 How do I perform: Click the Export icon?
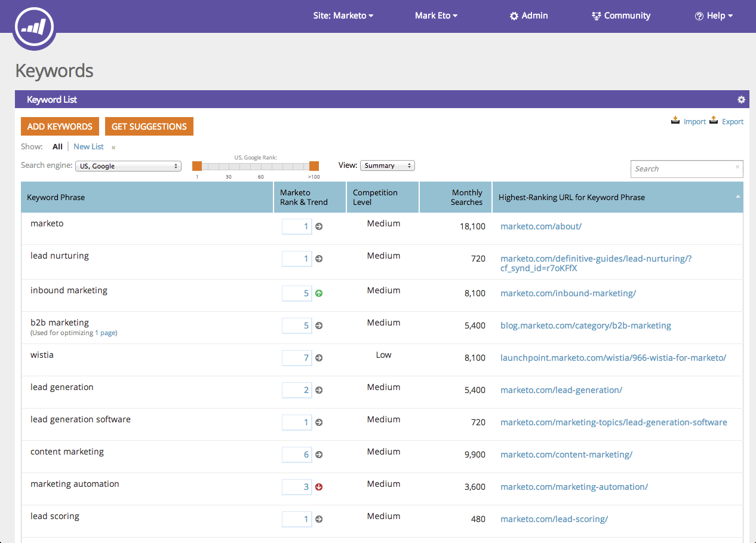(714, 120)
